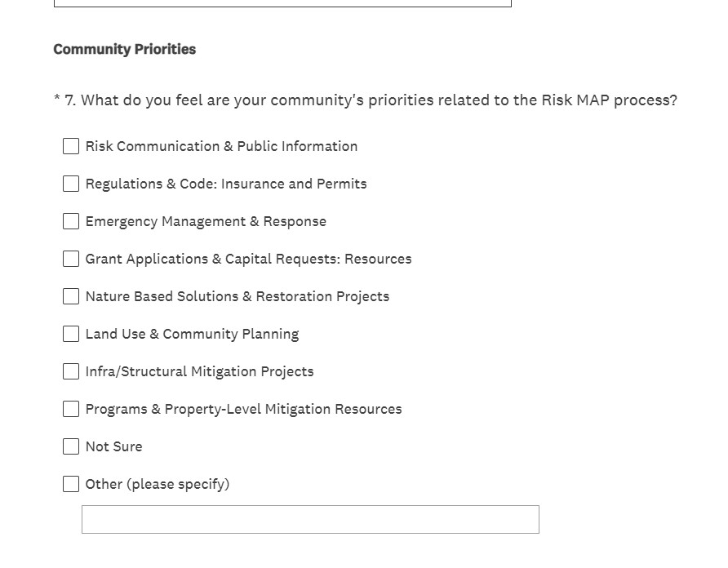The width and height of the screenshot is (728, 568).
Task: Click the asterisk marking question 7 required
Action: point(56,100)
